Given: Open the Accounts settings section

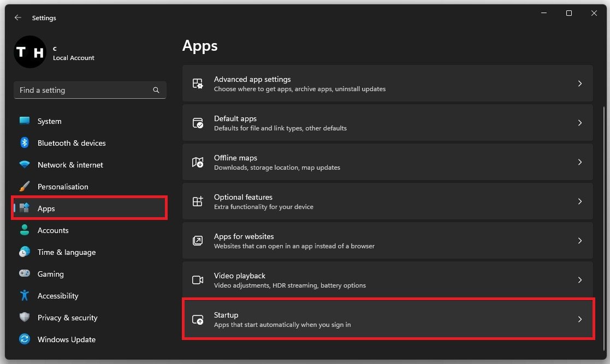Looking at the screenshot, I should click(x=53, y=230).
